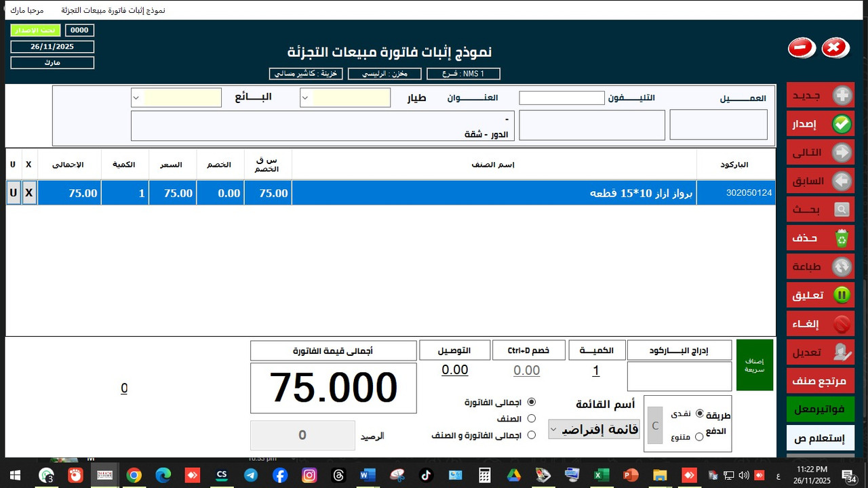The height and width of the screenshot is (488, 868).
Task: Open Calculator from taskbar
Action: pos(485,476)
